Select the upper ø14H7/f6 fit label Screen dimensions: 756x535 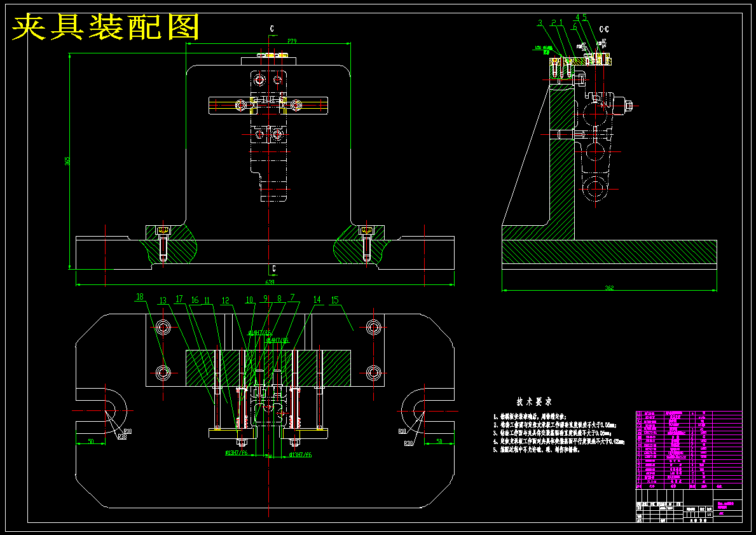tap(260, 333)
